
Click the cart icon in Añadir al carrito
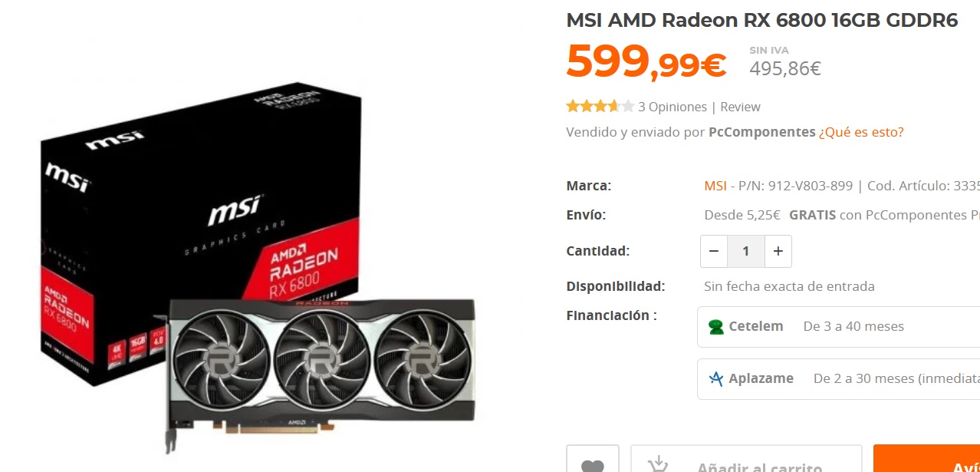click(x=658, y=464)
